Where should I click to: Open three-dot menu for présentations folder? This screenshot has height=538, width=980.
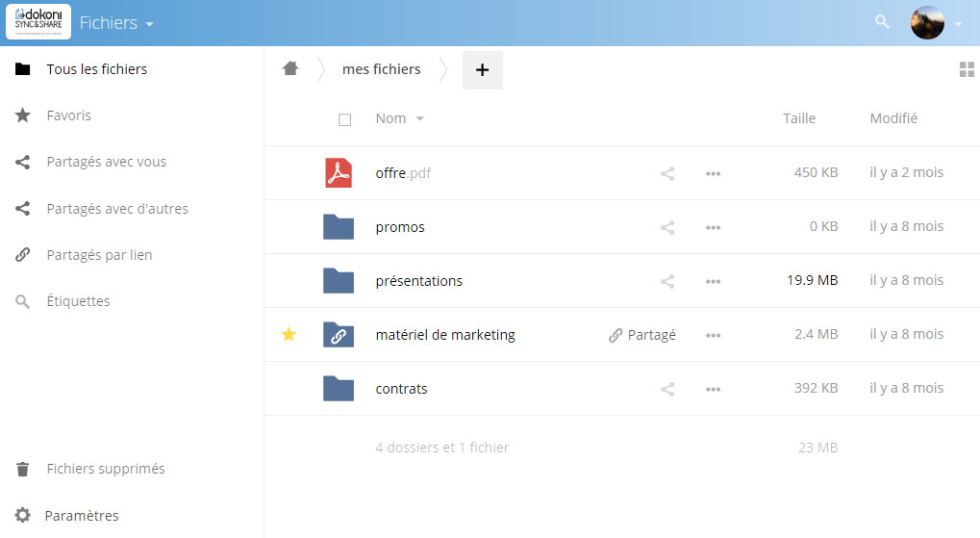[x=713, y=282]
